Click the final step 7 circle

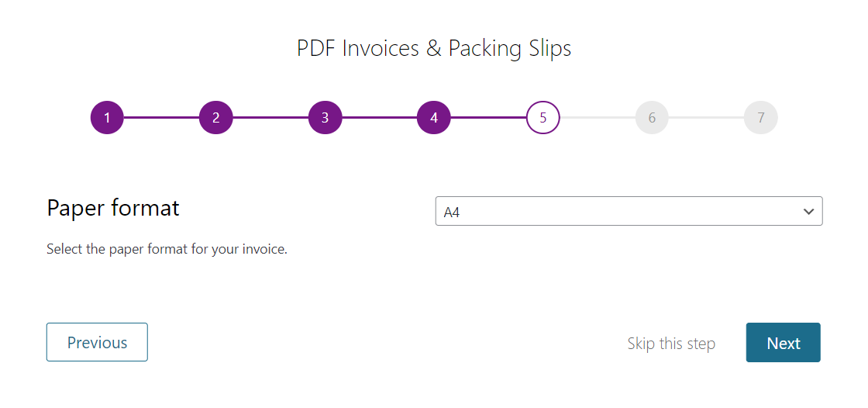(761, 118)
